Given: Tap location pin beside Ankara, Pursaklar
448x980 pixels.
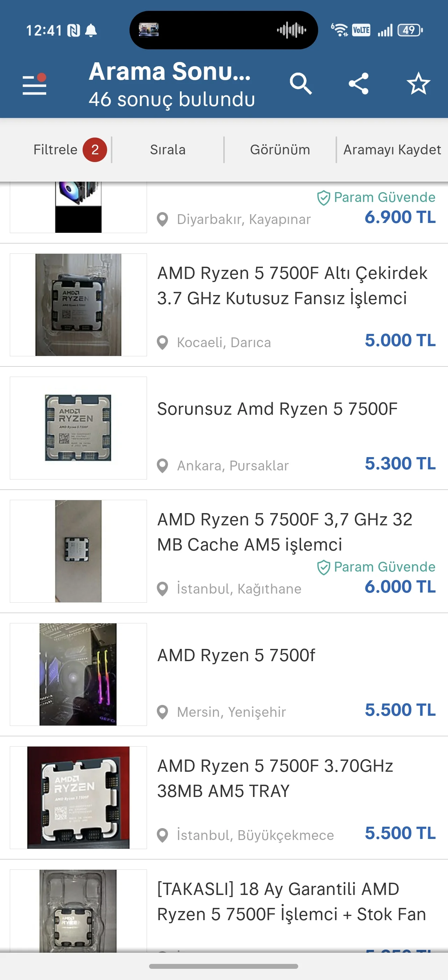Looking at the screenshot, I should pyautogui.click(x=162, y=465).
